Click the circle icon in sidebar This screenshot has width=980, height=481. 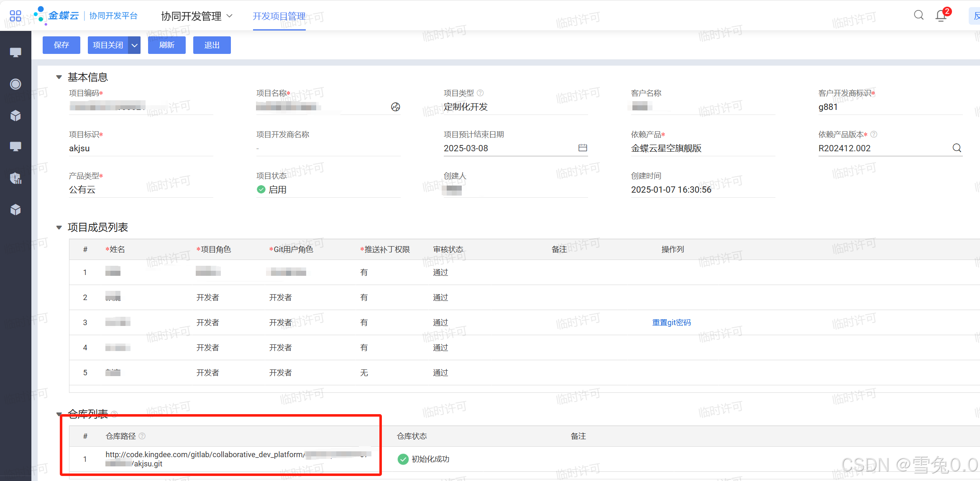15,84
